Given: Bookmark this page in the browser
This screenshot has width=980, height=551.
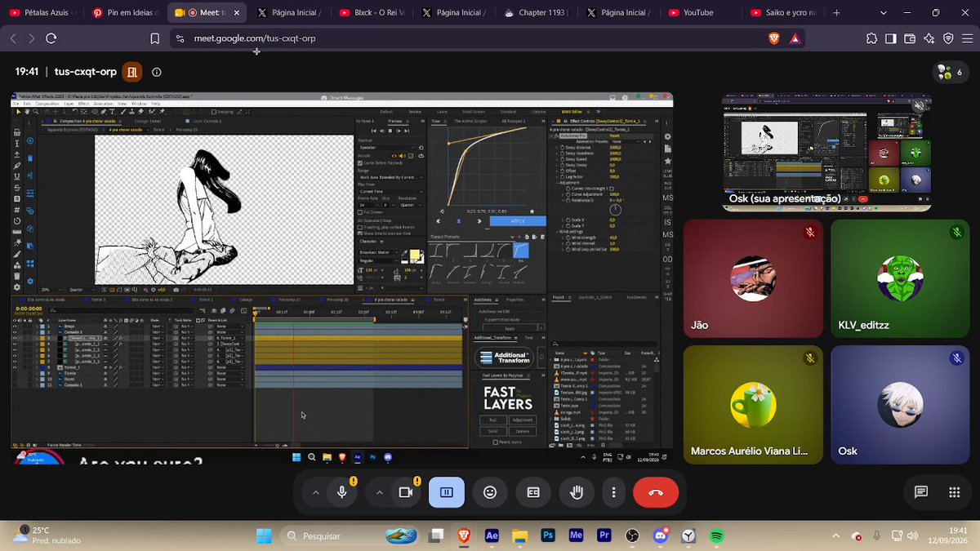Looking at the screenshot, I should [155, 38].
